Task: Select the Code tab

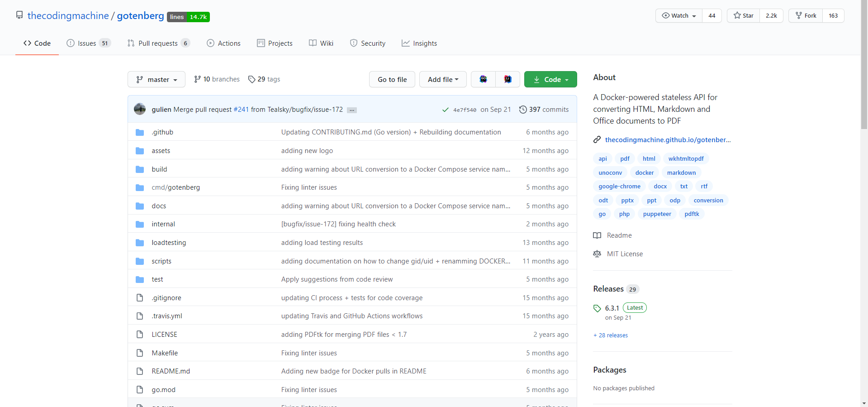Action: click(37, 43)
